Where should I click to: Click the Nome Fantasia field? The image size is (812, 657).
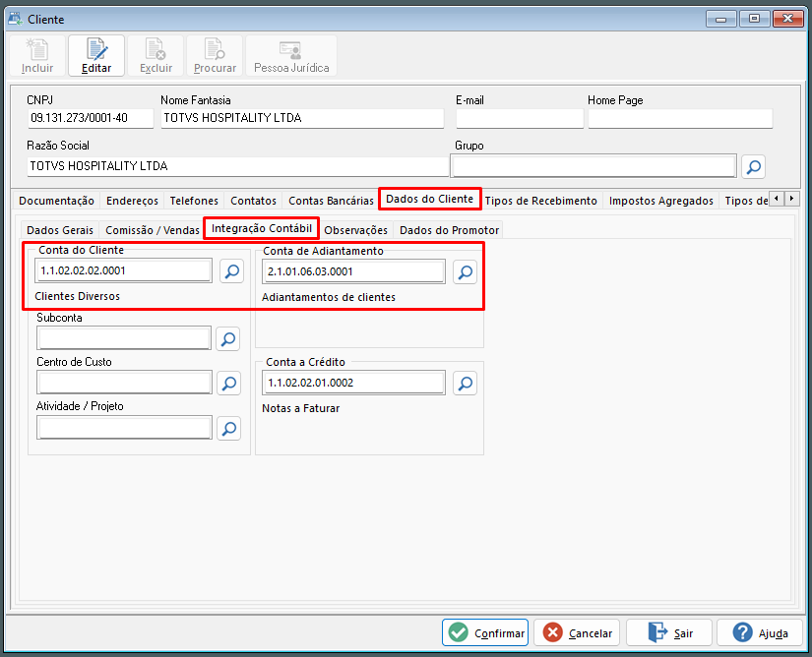[302, 118]
